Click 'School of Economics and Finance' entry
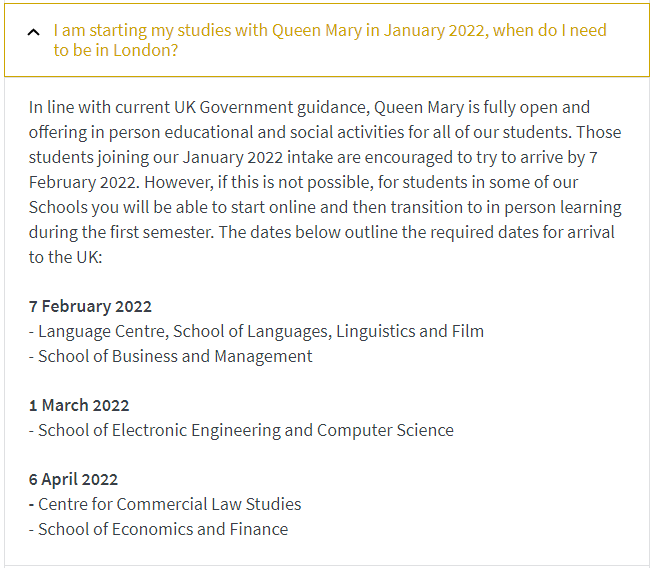Viewport: 657px width, 568px height. [x=158, y=529]
